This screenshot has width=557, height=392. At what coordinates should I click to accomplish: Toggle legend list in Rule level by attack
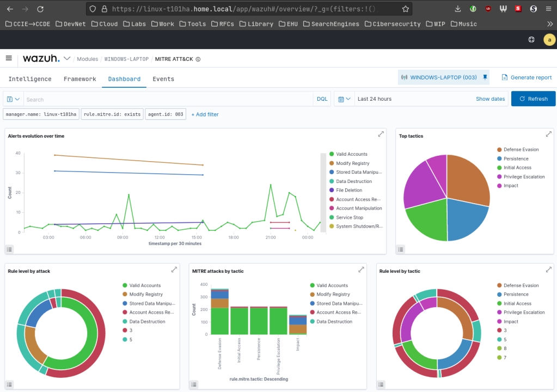(10, 384)
